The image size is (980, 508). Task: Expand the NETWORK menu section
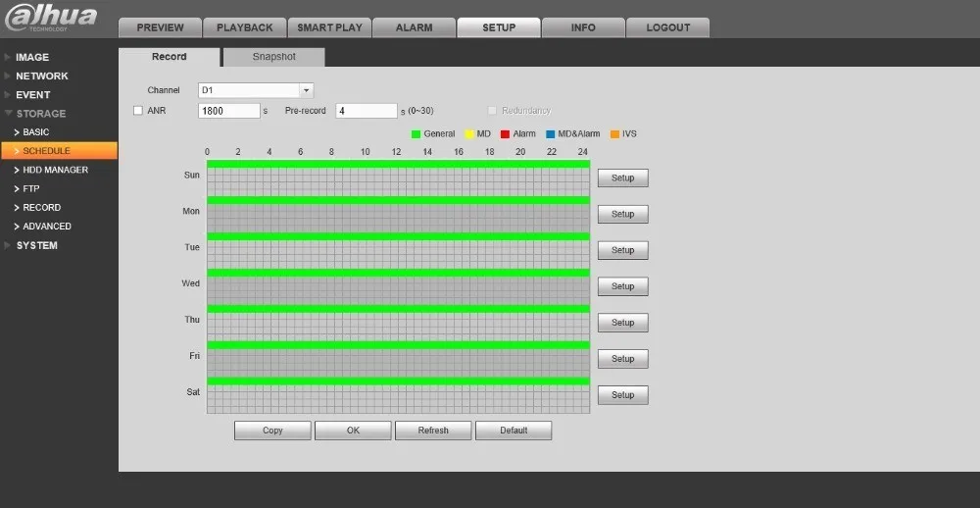[42, 76]
